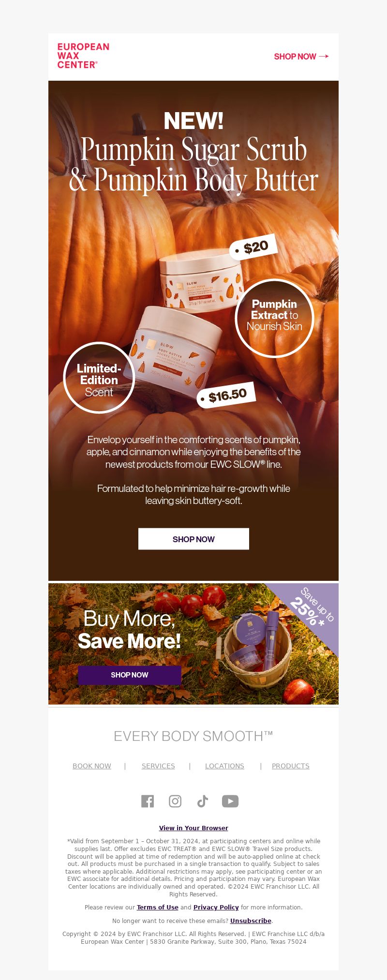The width and height of the screenshot is (387, 980).
Task: Click the Unsubscribe link
Action: tap(251, 921)
